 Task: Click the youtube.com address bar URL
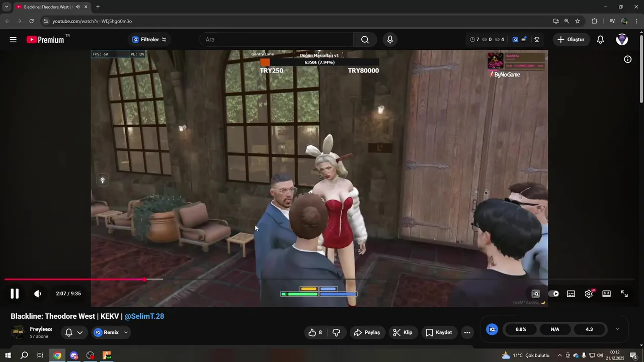click(x=92, y=21)
